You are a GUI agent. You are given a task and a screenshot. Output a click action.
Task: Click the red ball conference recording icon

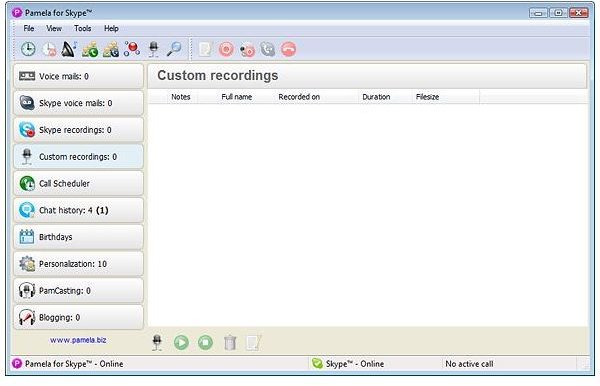click(x=132, y=49)
